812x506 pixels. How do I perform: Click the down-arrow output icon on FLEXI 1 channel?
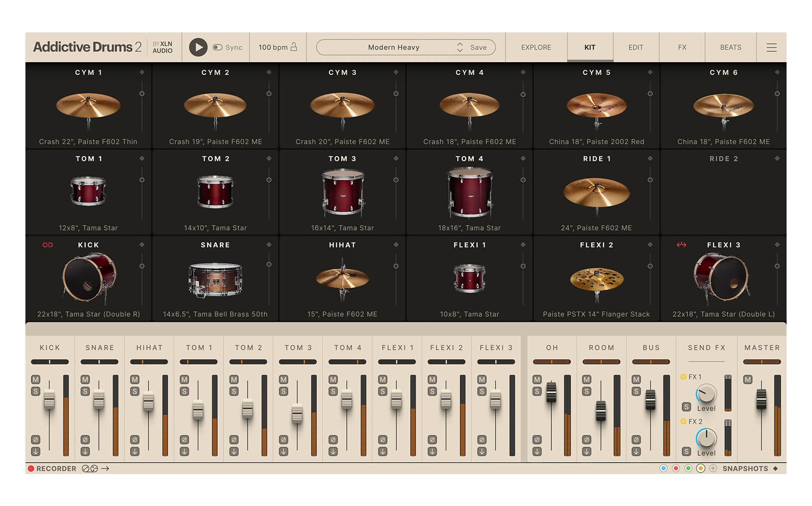coord(382,452)
